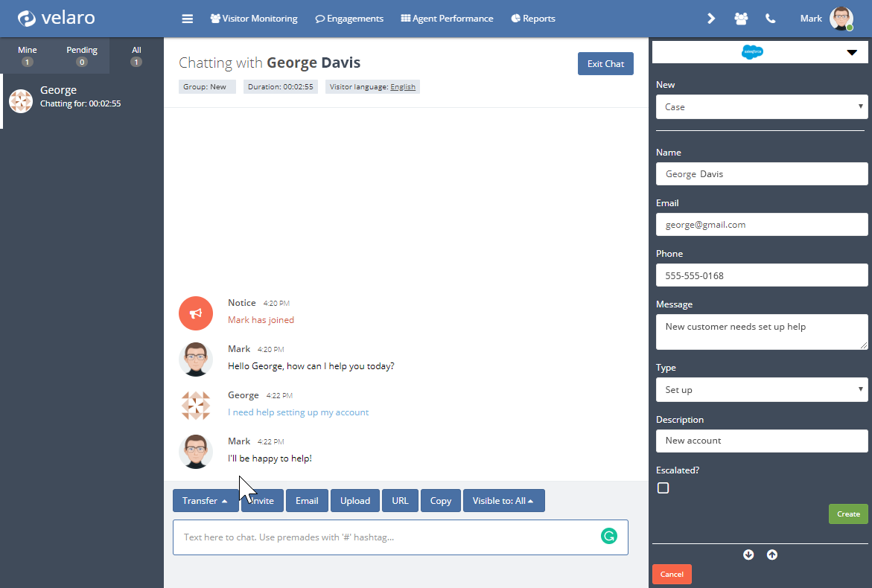Click the 'Mark has joined' notice text

(261, 320)
